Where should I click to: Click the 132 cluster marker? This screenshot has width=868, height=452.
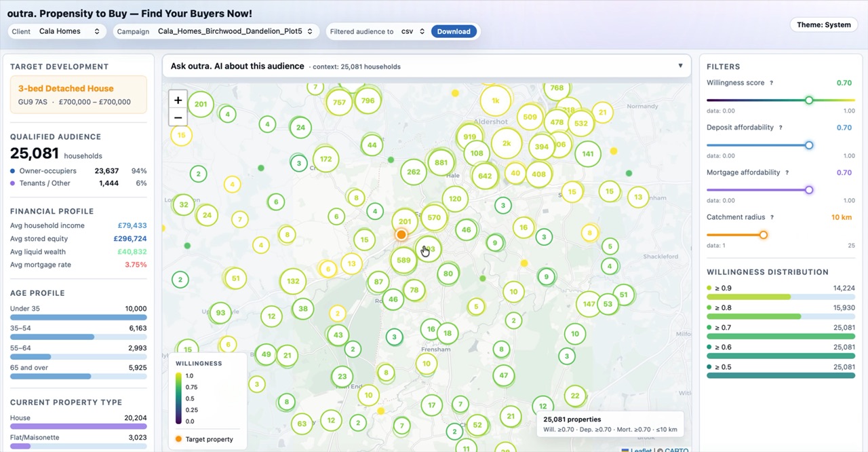coord(293,281)
